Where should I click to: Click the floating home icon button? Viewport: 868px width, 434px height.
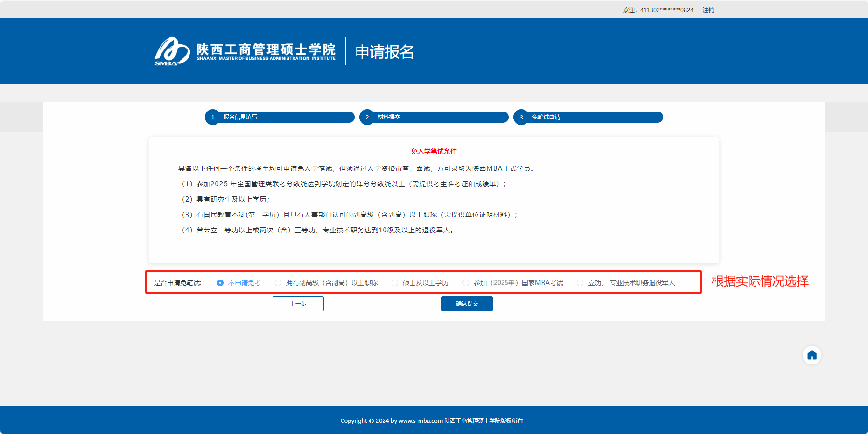(812, 356)
